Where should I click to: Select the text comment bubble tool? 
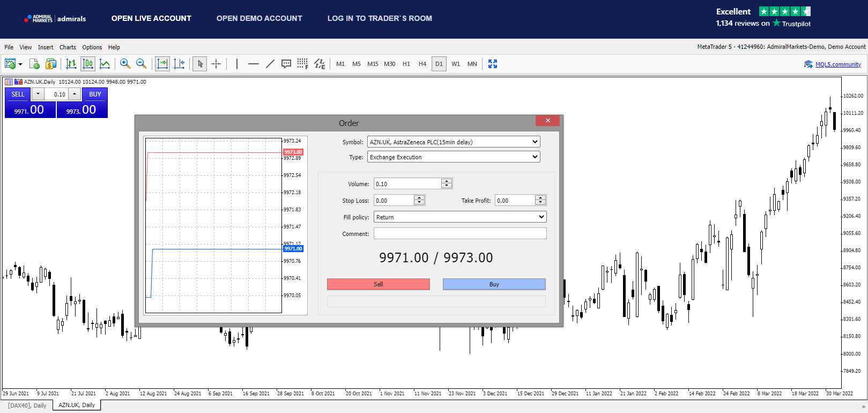pos(286,64)
